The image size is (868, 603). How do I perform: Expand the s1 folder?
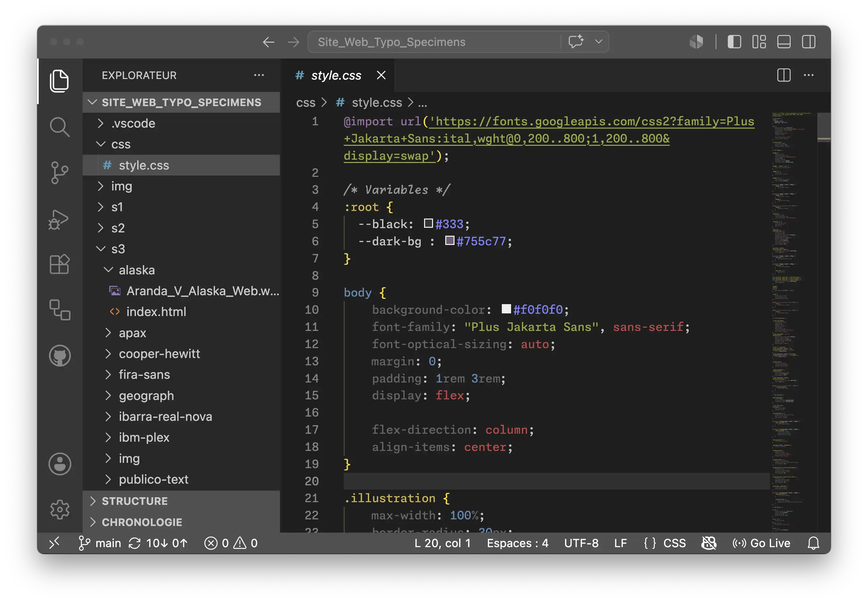[x=181, y=207]
